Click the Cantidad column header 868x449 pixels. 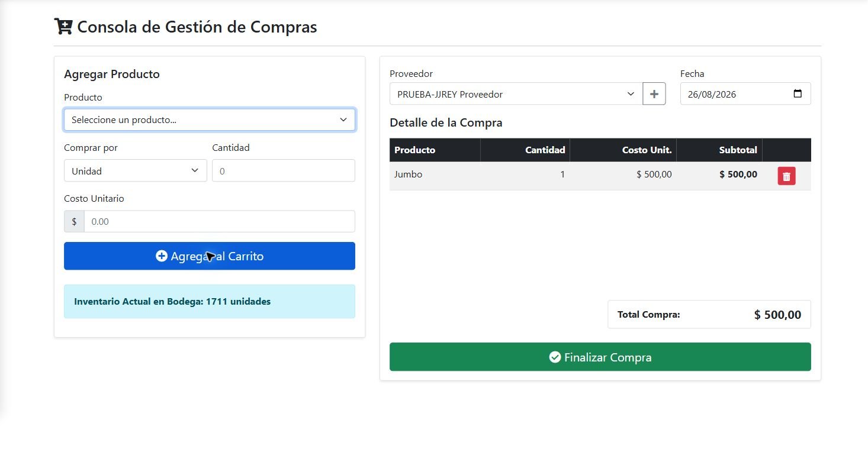pos(525,150)
